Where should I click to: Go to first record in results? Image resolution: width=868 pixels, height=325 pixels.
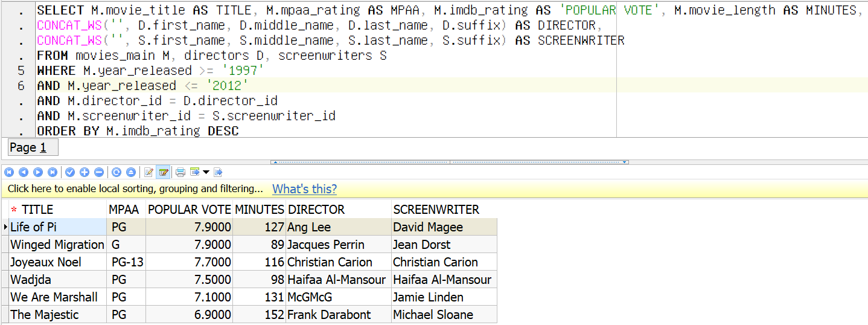(9, 172)
